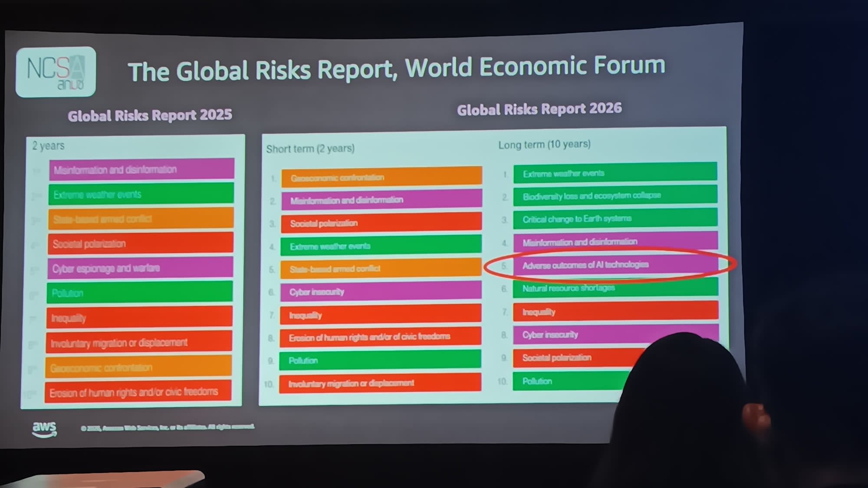Image resolution: width=868 pixels, height=488 pixels.
Task: Click the aws logo in the slide footer
Action: click(44, 429)
